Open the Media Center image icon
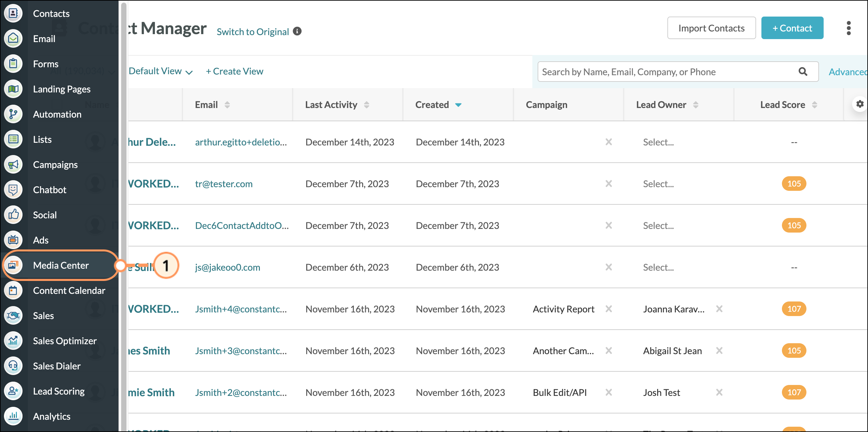 click(13, 265)
